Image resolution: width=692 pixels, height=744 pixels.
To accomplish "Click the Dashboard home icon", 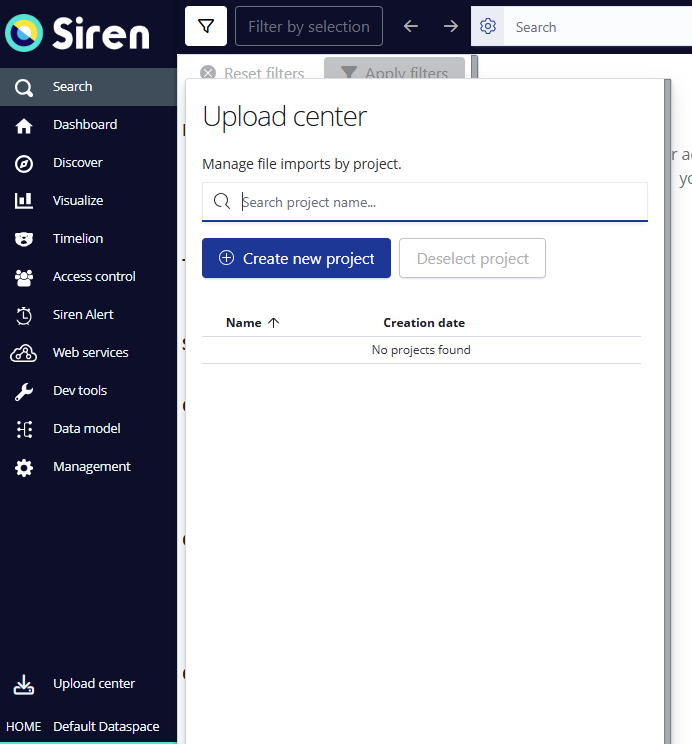I will point(24,125).
